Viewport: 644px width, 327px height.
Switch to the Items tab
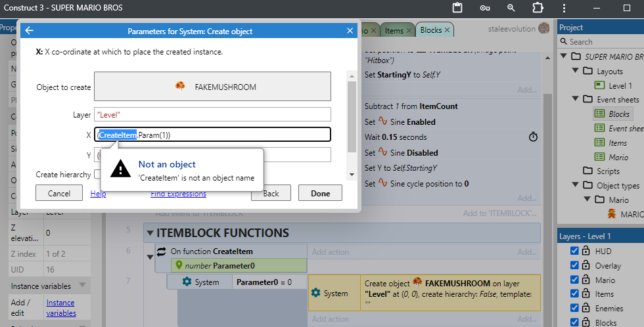pyautogui.click(x=394, y=30)
